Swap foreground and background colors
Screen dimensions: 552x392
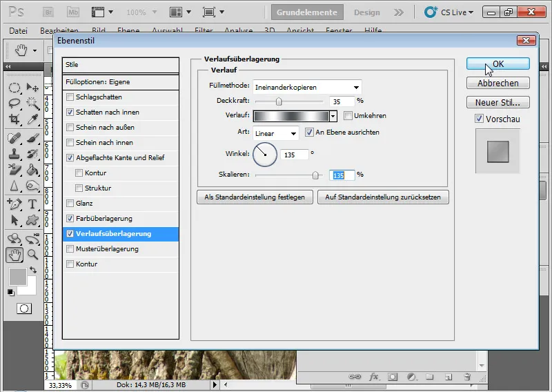click(x=33, y=270)
